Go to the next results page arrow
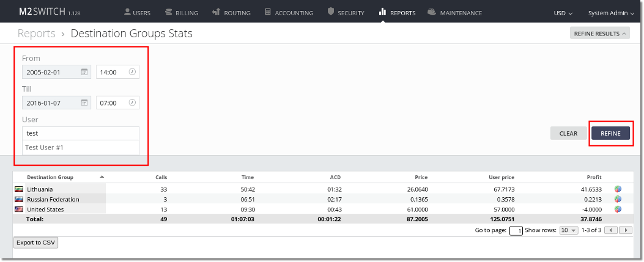 tap(626, 230)
